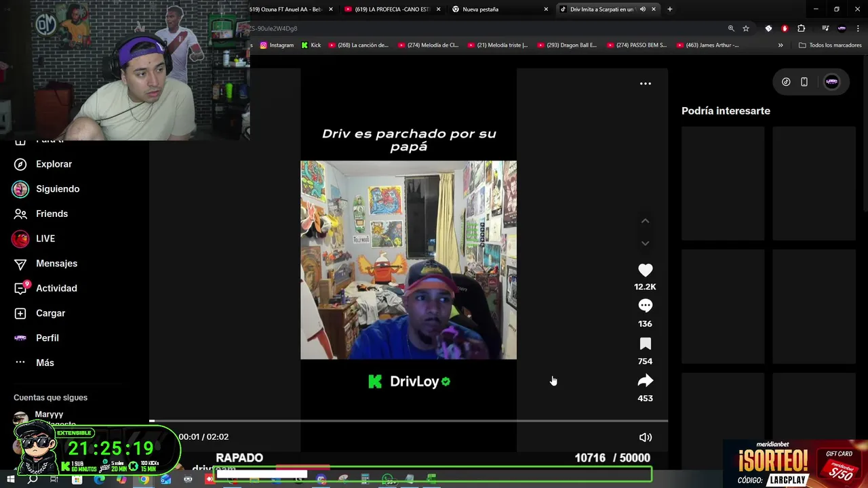
Task: Open the Kick bookmark
Action: (x=311, y=45)
